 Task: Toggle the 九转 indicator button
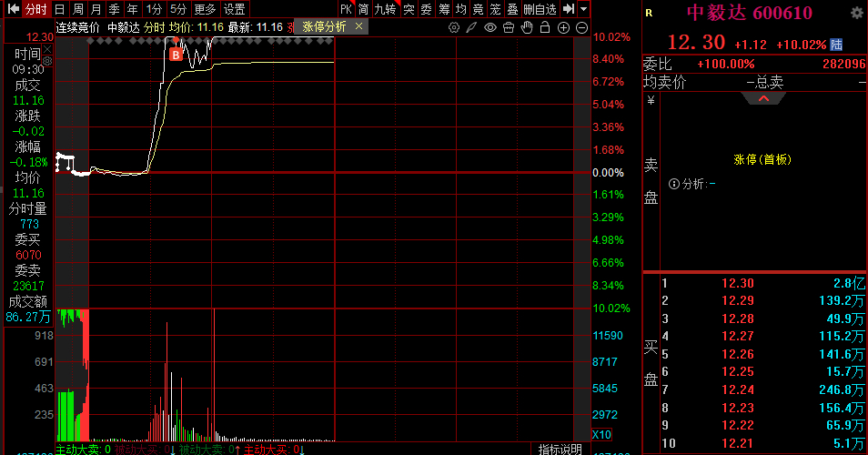click(385, 9)
